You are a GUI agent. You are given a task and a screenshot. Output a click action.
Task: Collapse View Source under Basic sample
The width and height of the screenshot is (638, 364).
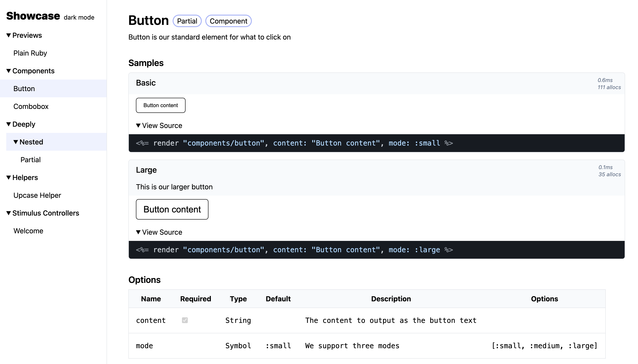tap(159, 126)
